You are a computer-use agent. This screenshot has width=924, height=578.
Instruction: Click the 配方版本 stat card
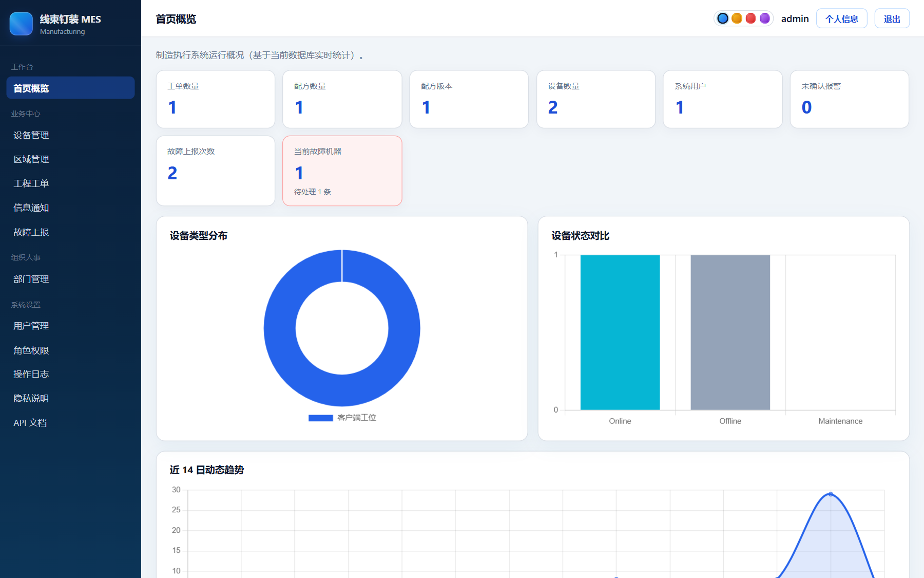pos(469,99)
